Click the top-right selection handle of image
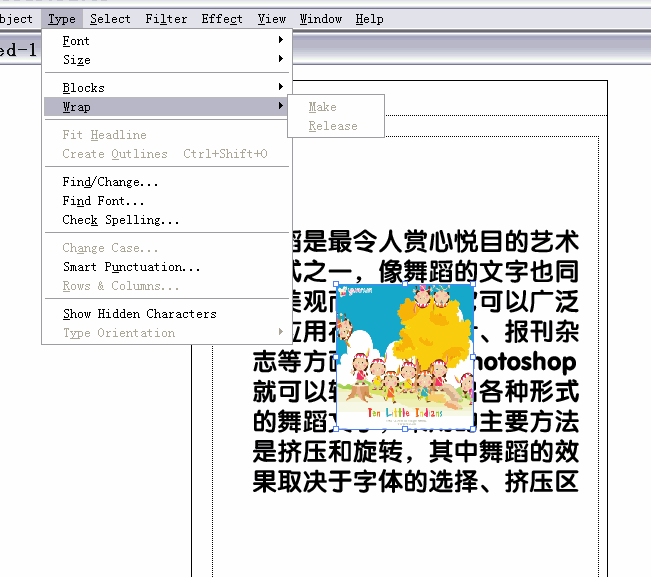 click(473, 284)
